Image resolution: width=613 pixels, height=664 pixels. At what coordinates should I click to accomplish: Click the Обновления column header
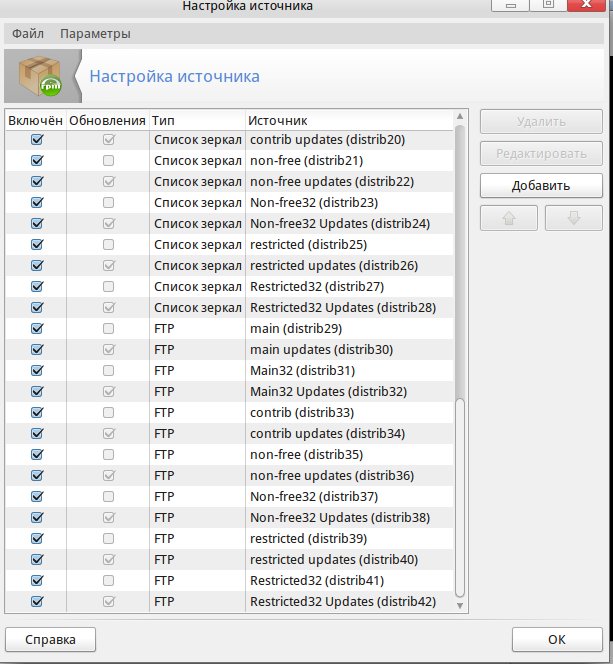(x=108, y=121)
